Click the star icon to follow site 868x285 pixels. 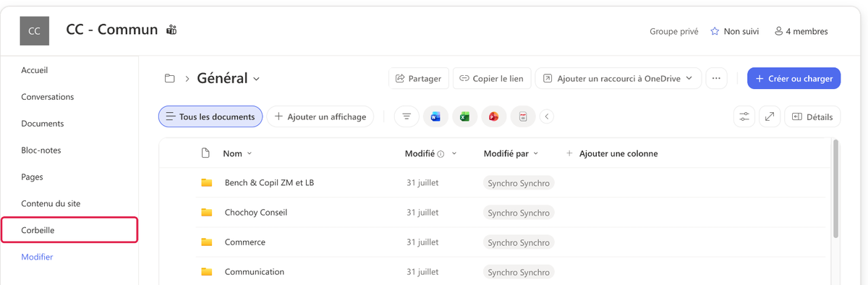pos(715,31)
